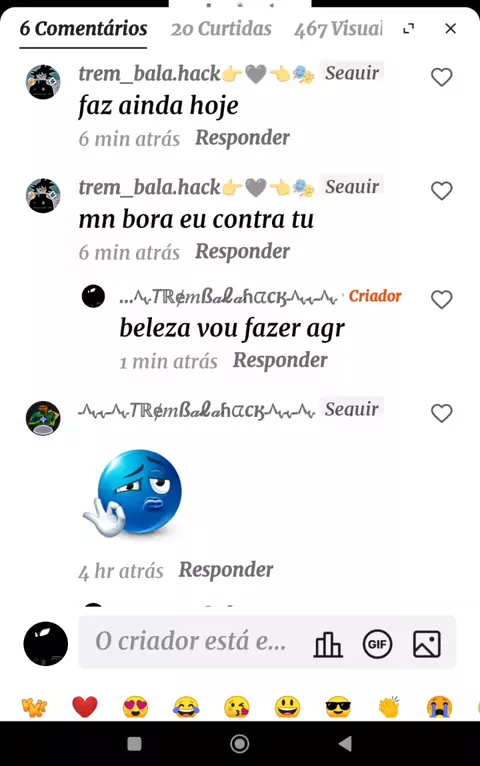Like the "mn bora eu contra tu" comment

coord(441,191)
